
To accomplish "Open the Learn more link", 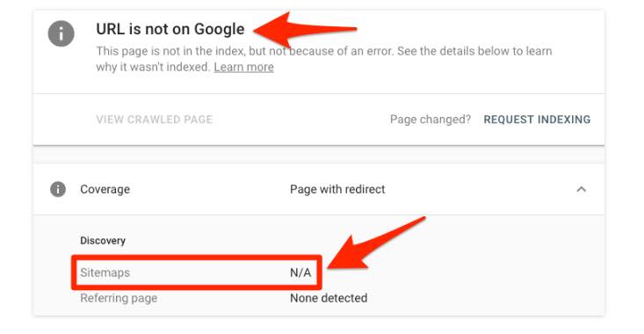I will pyautogui.click(x=243, y=67).
